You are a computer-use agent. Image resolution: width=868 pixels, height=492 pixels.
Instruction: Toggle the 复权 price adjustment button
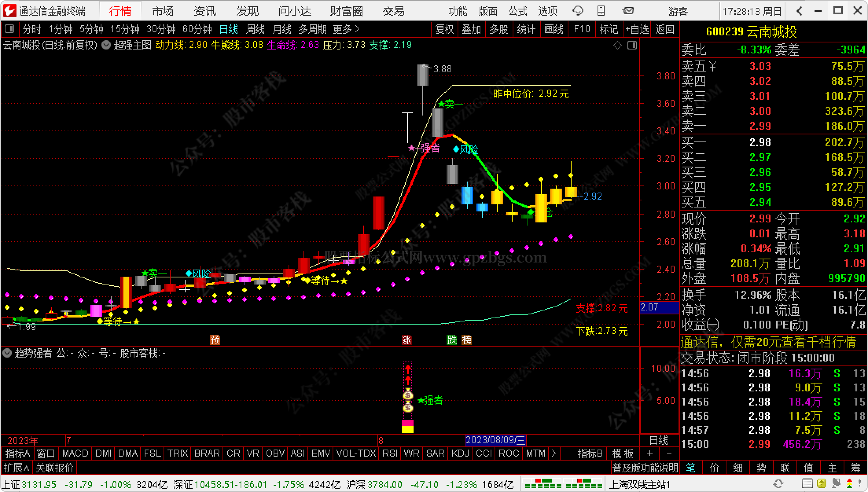click(445, 29)
